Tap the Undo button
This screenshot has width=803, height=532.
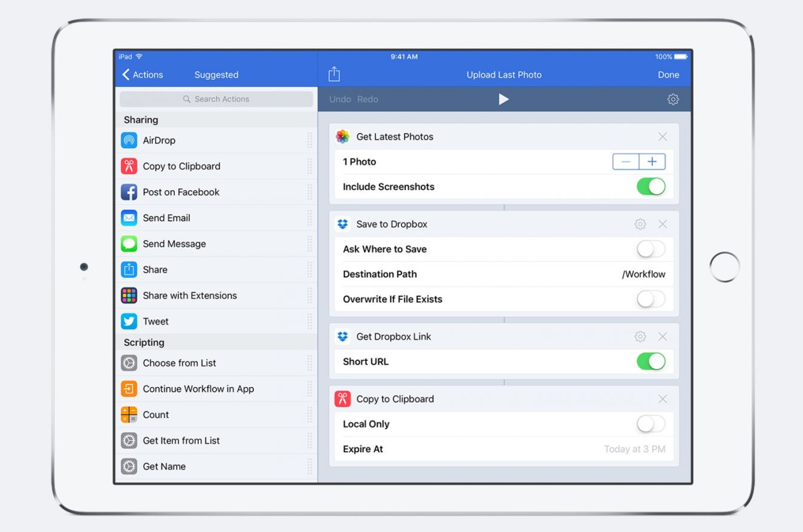tap(340, 99)
